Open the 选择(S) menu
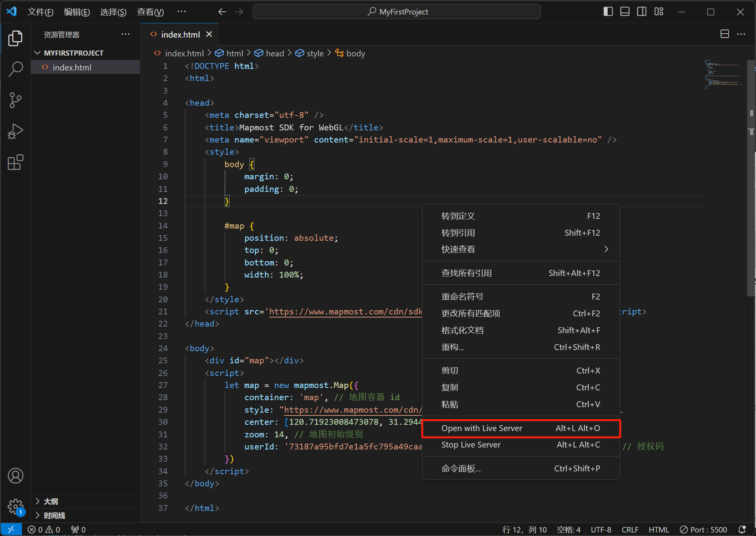 point(113,12)
